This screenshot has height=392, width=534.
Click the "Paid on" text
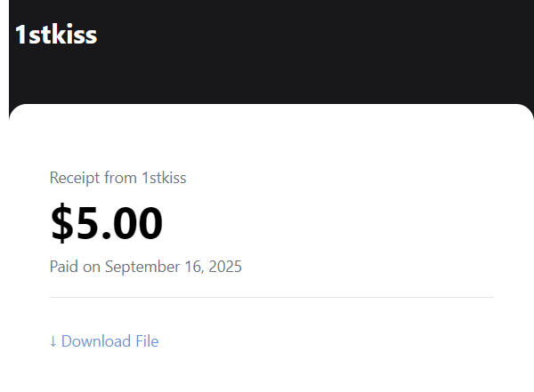point(75,267)
